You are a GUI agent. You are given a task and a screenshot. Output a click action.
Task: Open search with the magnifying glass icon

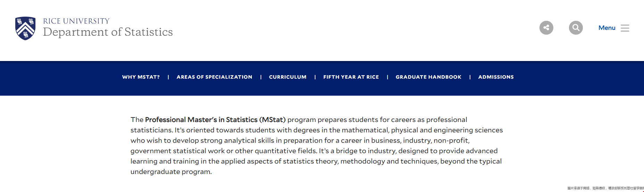(576, 28)
